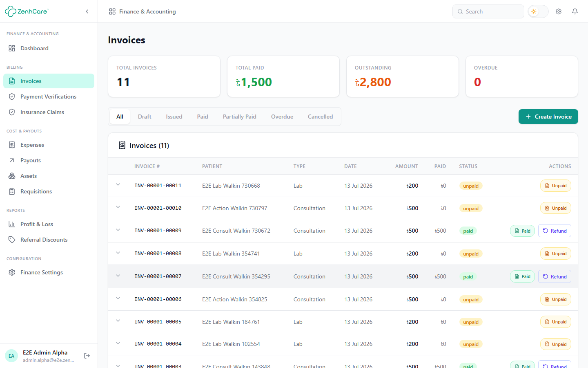Open notifications bell
Viewport: 588px width, 368px height.
[575, 11]
